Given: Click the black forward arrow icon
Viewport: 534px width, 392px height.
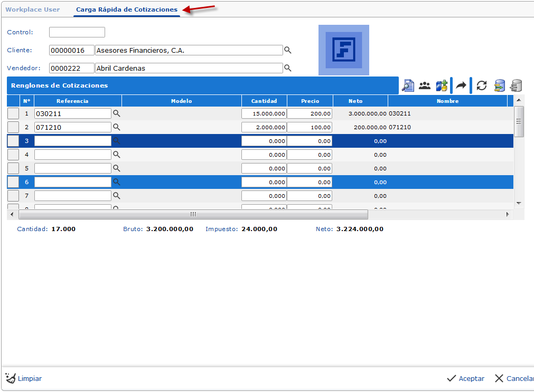Looking at the screenshot, I should click(x=461, y=85).
